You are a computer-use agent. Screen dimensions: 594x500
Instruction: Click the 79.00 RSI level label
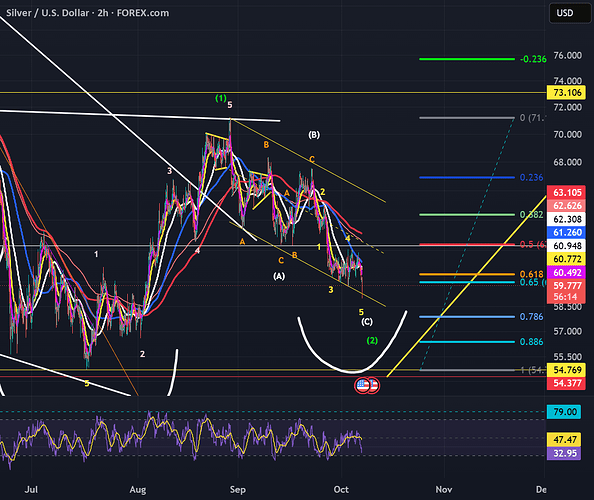coord(564,412)
